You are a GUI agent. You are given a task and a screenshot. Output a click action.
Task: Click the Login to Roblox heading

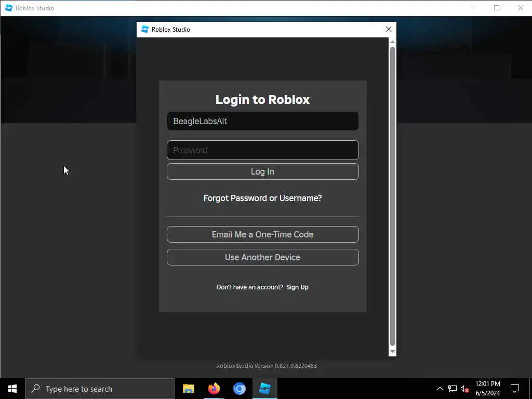point(262,100)
